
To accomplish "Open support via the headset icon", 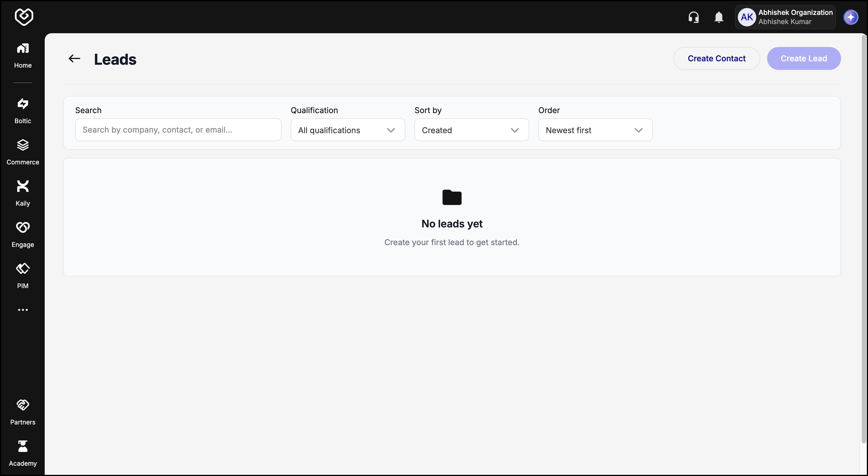I will (693, 17).
